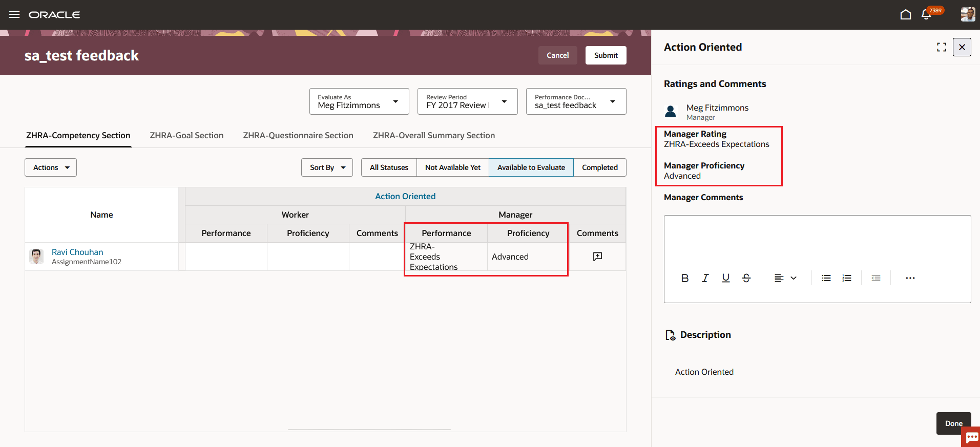Open the hamburger navigation menu
This screenshot has width=980, height=447.
[14, 14]
